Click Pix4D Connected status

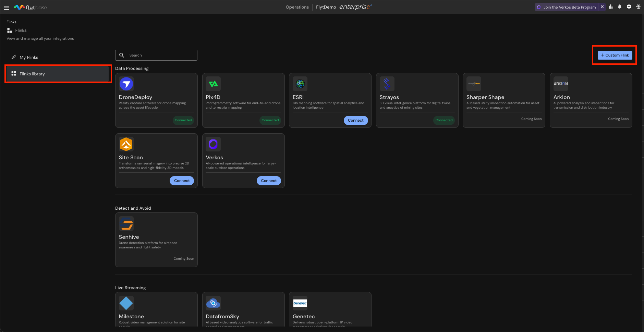(x=270, y=120)
